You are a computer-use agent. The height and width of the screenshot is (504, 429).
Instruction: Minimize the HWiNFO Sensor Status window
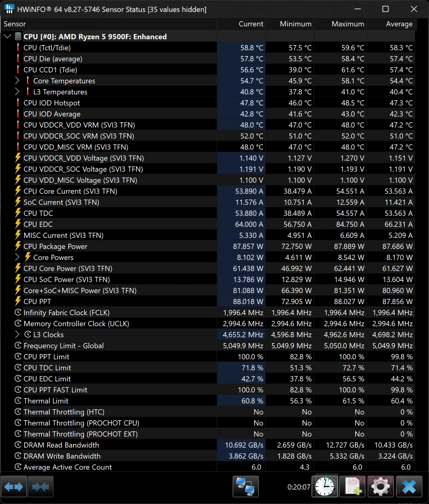coord(357,9)
